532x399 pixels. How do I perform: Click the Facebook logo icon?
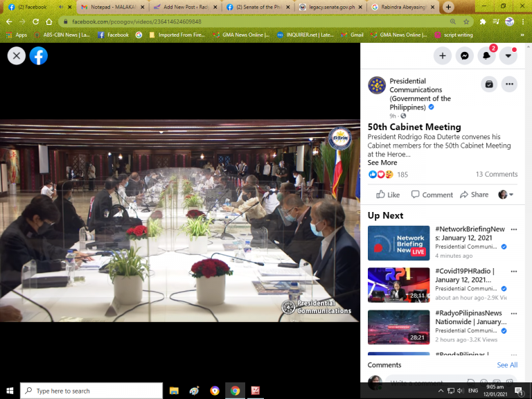click(39, 56)
